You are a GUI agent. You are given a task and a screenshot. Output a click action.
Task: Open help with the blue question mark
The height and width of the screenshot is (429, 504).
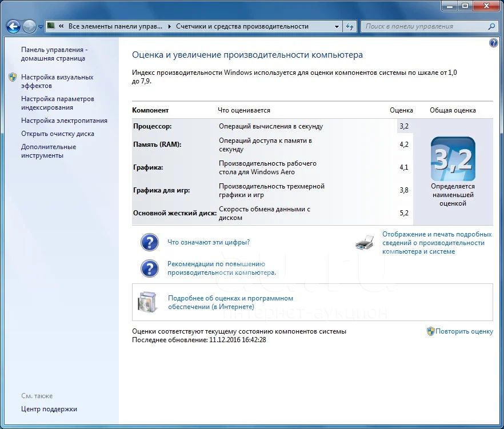(x=493, y=43)
